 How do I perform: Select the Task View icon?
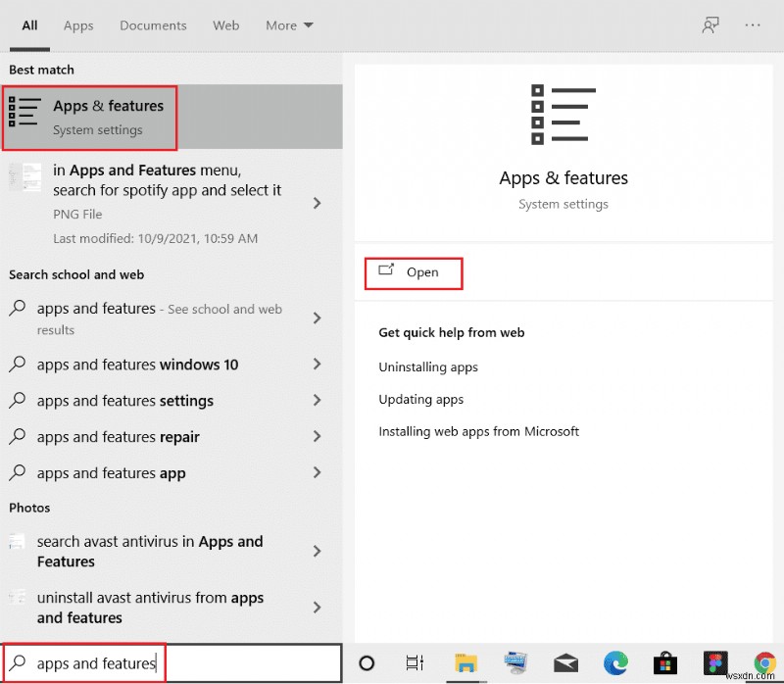415,663
